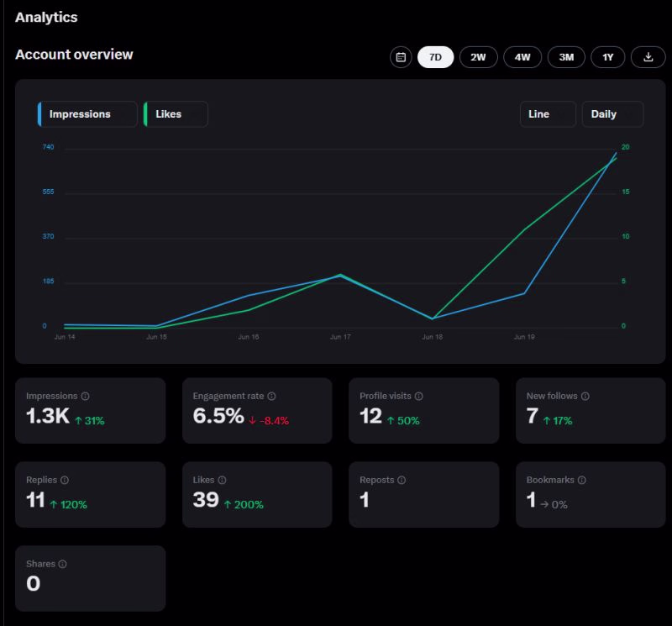Screen dimensions: 672x626
Task: Click the info icon beside Likes card
Action: [222, 481]
